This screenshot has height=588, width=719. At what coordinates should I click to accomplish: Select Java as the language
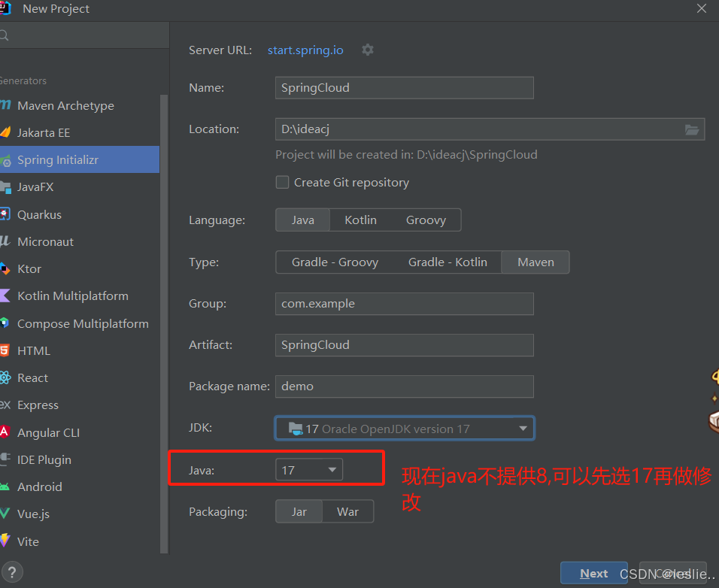point(302,220)
